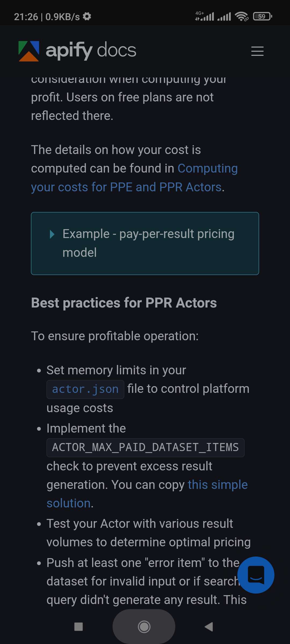Tap the clock showing 21:26
The width and height of the screenshot is (290, 644).
[x=26, y=17]
